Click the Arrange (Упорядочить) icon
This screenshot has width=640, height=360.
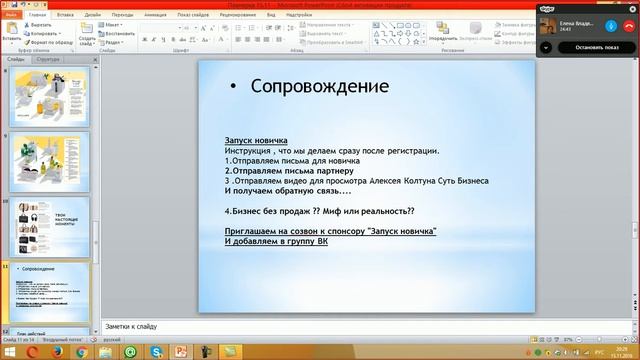click(x=443, y=27)
